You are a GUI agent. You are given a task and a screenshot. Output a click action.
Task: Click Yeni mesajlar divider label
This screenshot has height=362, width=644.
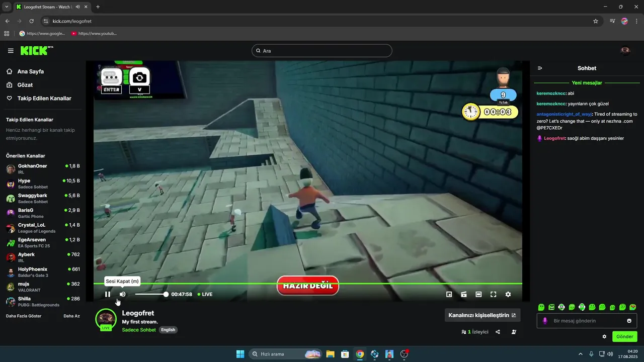point(587,82)
